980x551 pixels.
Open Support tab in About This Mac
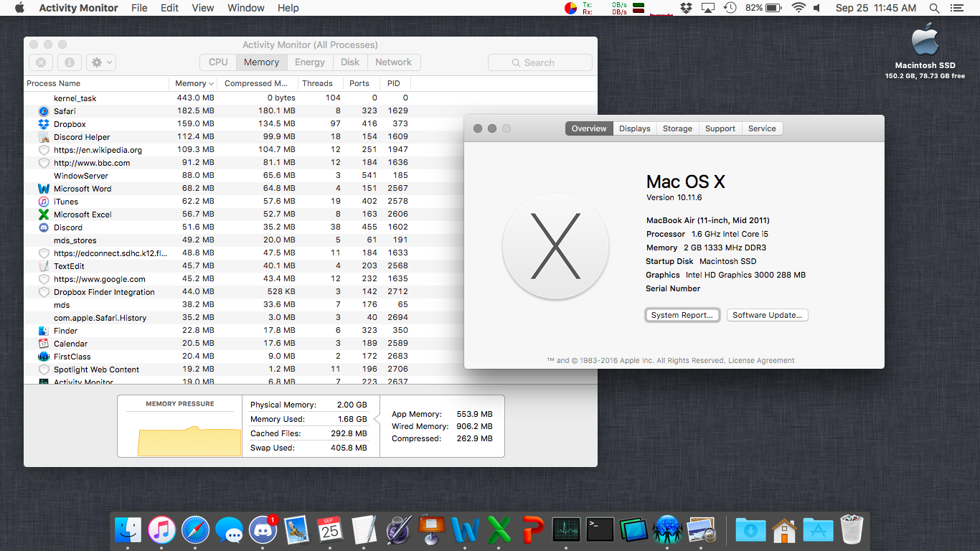click(x=720, y=128)
